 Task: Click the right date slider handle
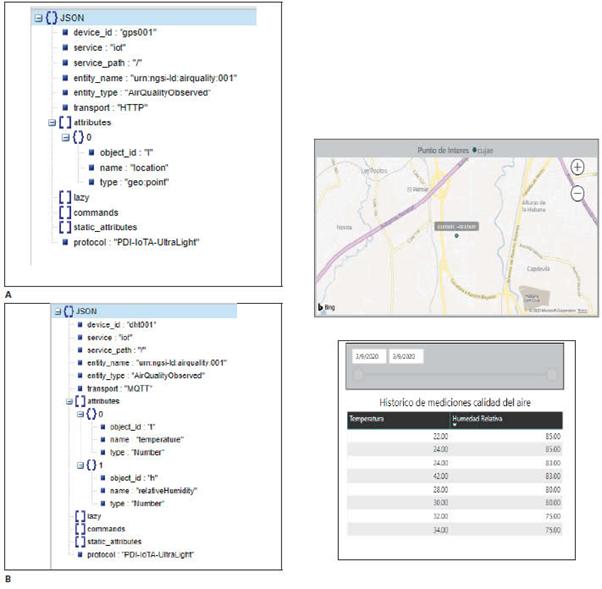552,374
